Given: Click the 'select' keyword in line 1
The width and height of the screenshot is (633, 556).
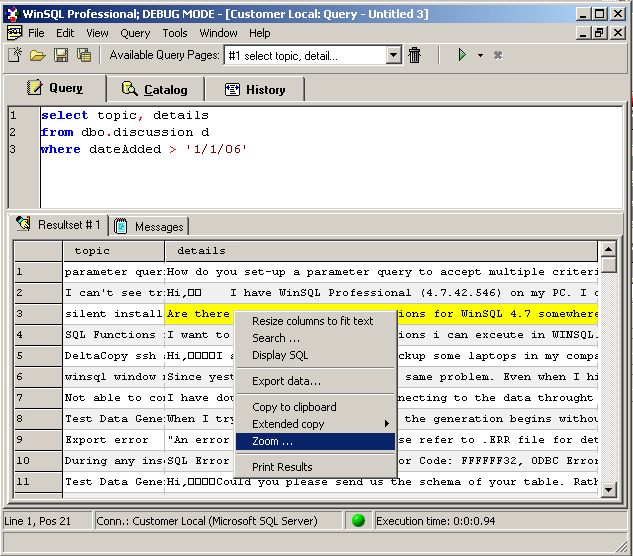Looking at the screenshot, I should [65, 115].
